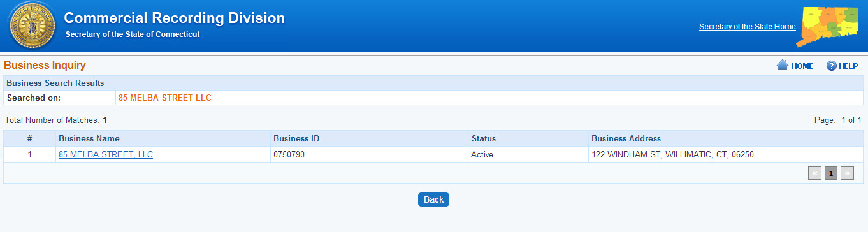Click Secretary of the State of Connecticut subtitle

pyautogui.click(x=133, y=34)
